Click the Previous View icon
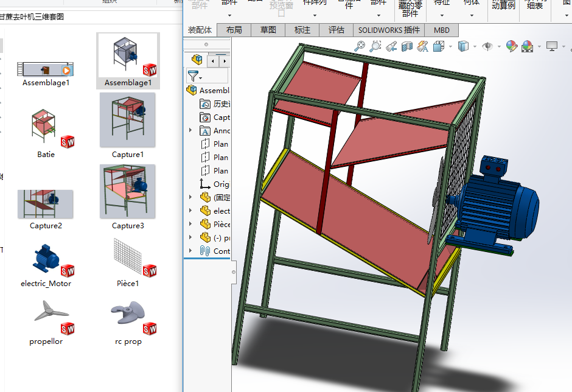This screenshot has width=572, height=392. coord(391,46)
